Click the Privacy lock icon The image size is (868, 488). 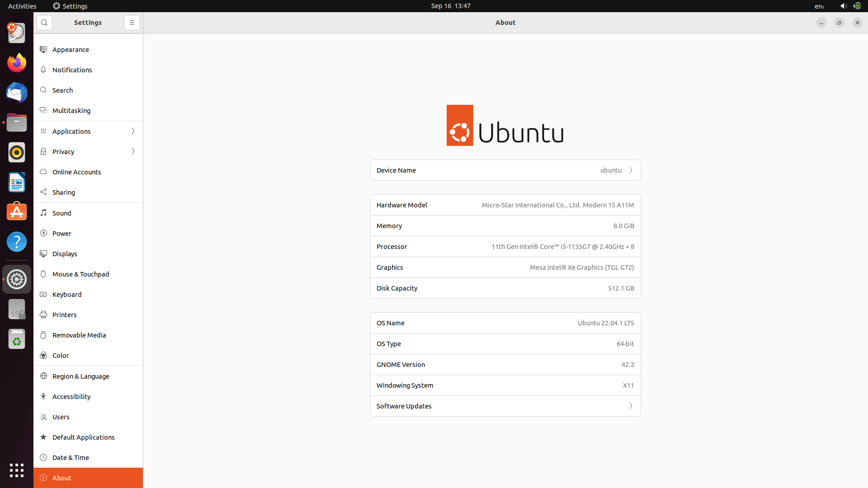[43, 151]
